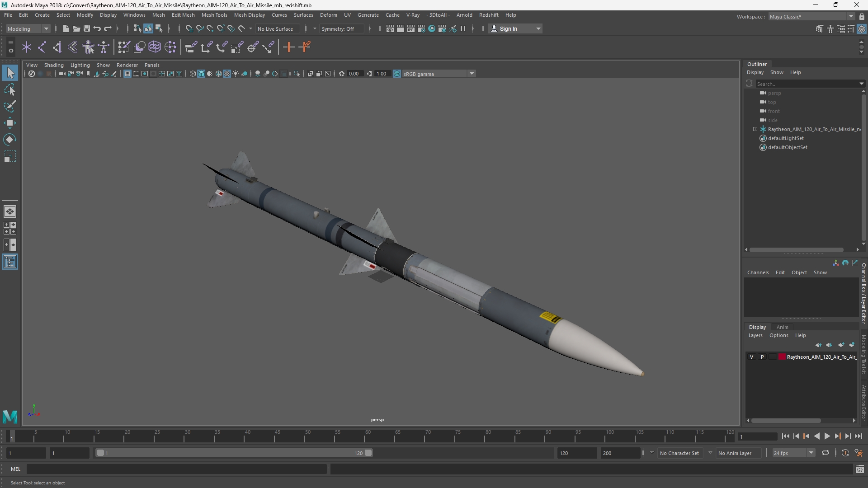868x488 pixels.
Task: Toggle the sRGB gamma color management icon
Action: pos(397,74)
